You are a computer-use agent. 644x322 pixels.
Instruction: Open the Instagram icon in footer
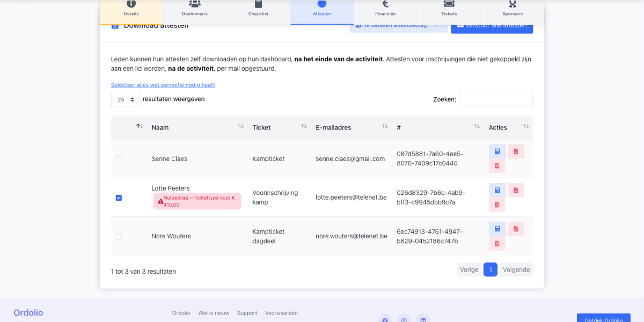(x=404, y=320)
